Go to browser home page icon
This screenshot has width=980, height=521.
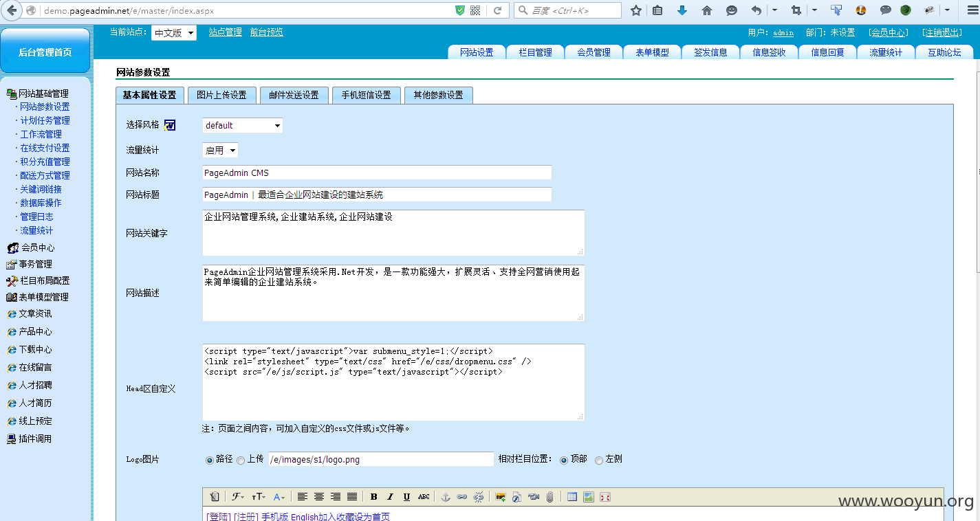pos(706,10)
